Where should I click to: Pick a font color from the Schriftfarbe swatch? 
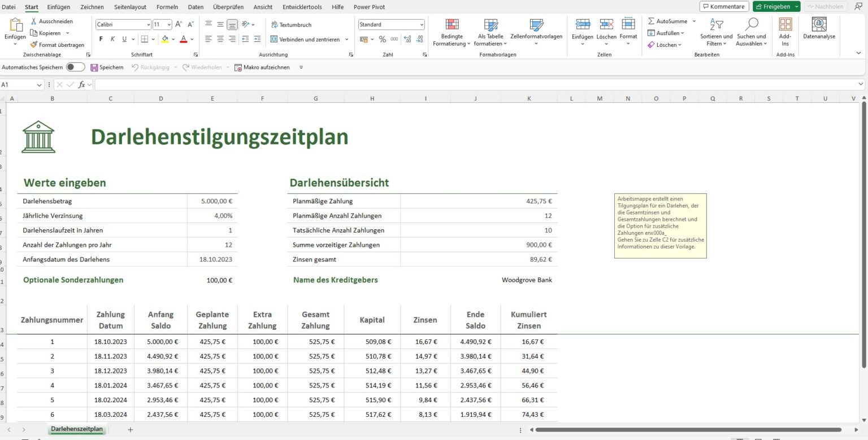183,39
